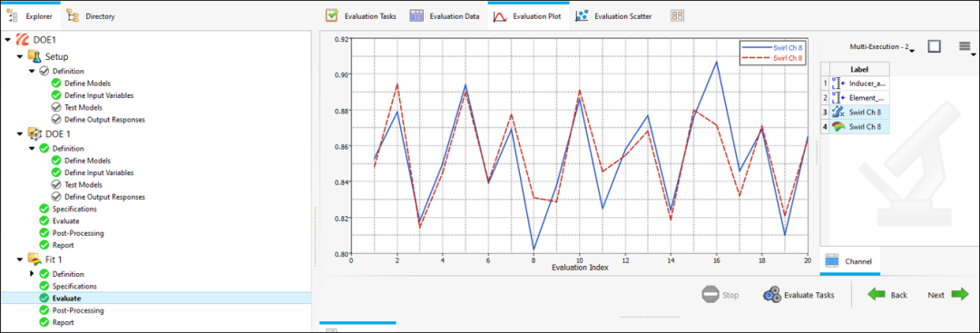Open the Evaluation Scatter tab
The image size is (980, 333).
coord(613,16)
